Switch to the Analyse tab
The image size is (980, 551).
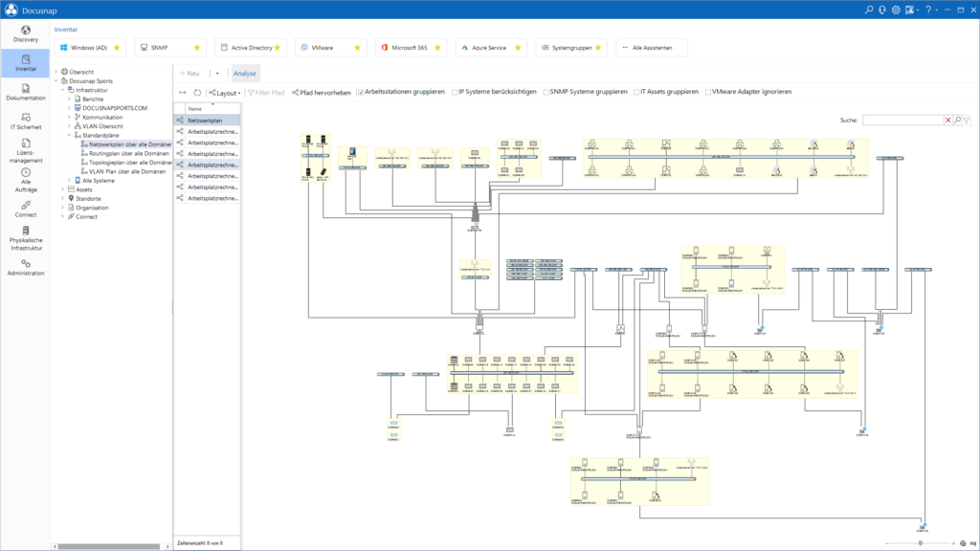245,72
